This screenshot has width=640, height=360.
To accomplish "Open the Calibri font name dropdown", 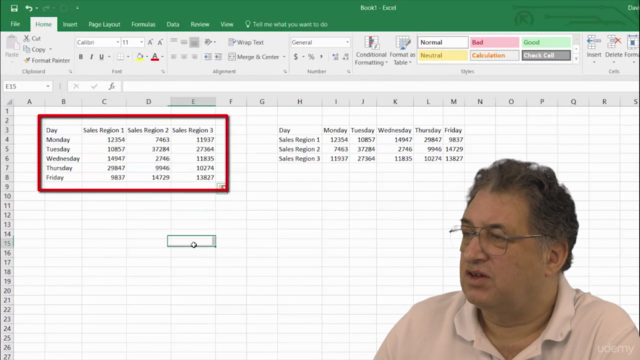I will point(118,42).
